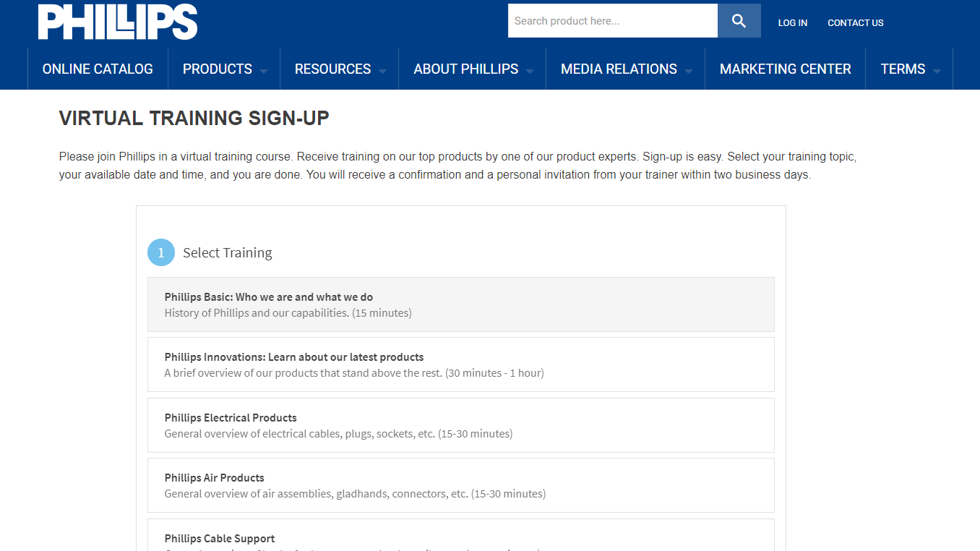Open the Contact Us page
This screenshot has height=551, width=980.
[x=855, y=22]
